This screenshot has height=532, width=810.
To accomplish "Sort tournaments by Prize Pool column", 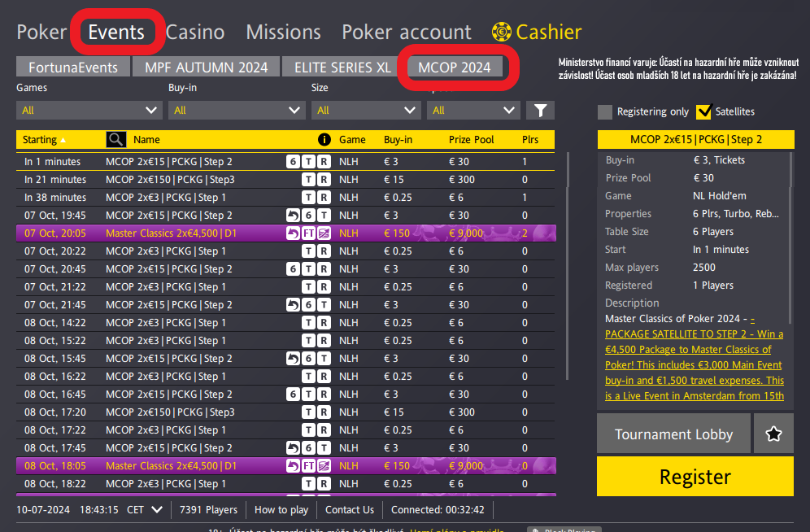I will pos(471,139).
